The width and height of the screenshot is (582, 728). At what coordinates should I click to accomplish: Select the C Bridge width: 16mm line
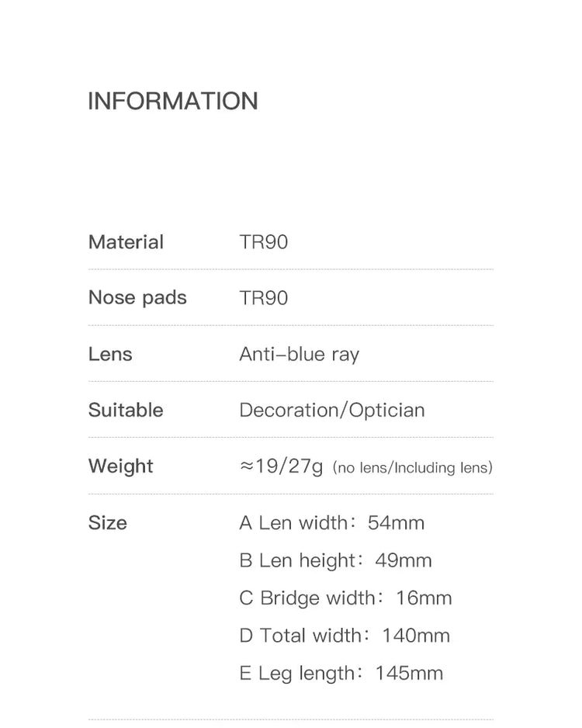[x=345, y=598]
